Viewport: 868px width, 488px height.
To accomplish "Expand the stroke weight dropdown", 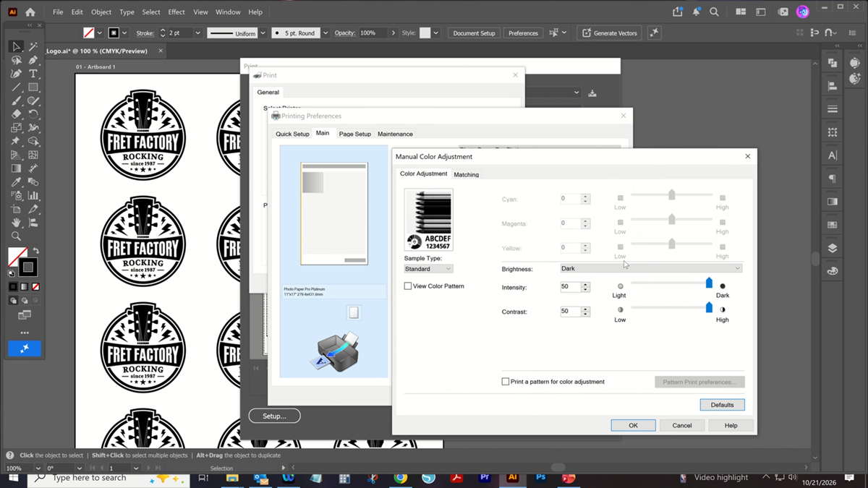I will [197, 33].
